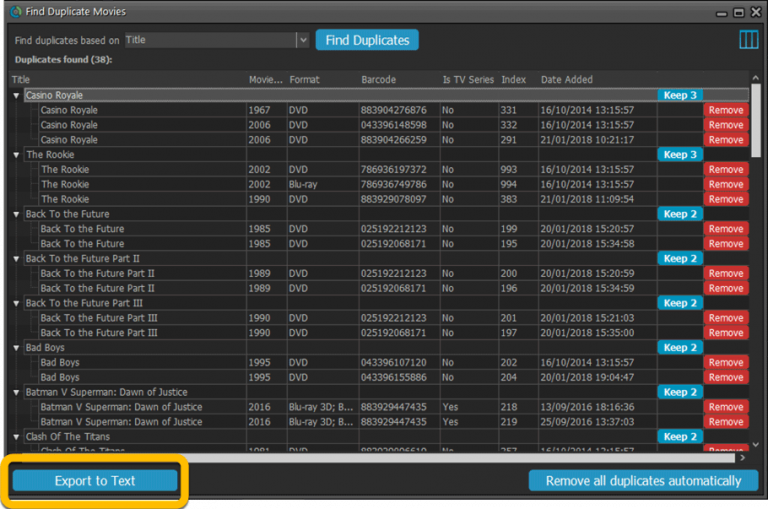This screenshot has width=768, height=509.
Task: Sort by Barcode column header
Action: pyautogui.click(x=399, y=79)
